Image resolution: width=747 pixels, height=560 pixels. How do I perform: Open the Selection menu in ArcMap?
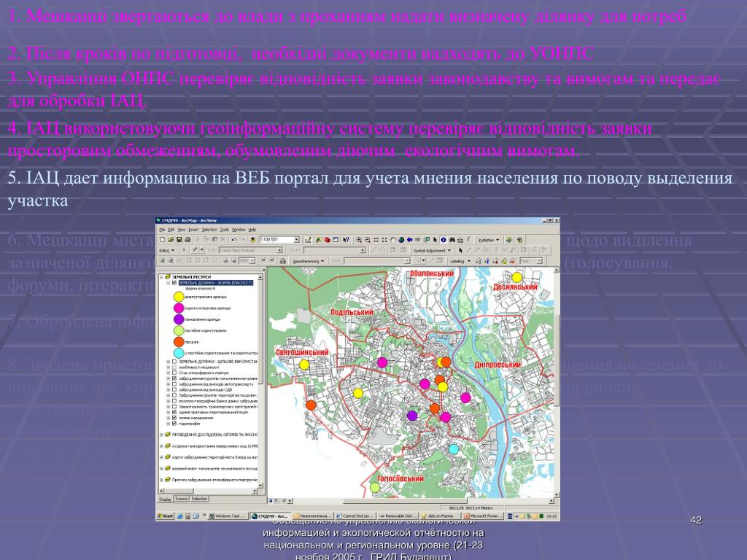pyautogui.click(x=209, y=230)
